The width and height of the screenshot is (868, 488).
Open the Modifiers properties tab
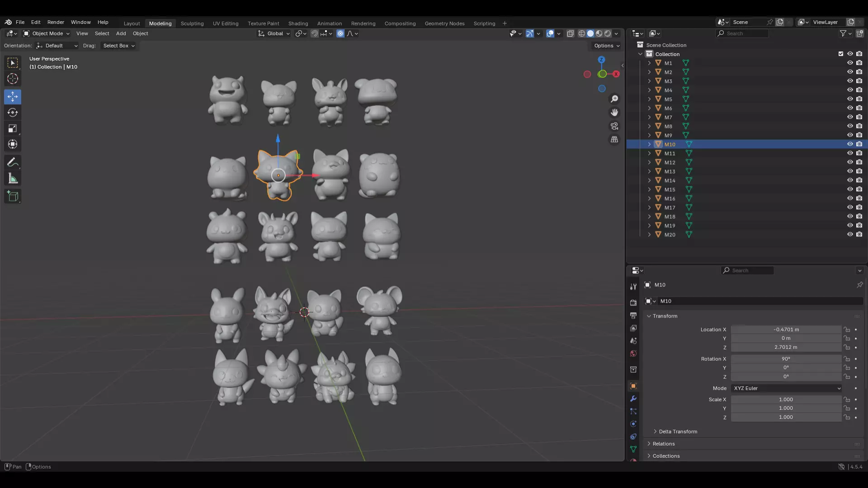tap(633, 399)
